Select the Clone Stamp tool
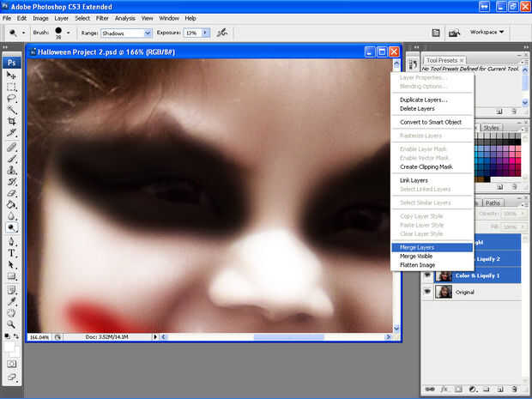Screen dimensions: 532x399 (11, 170)
